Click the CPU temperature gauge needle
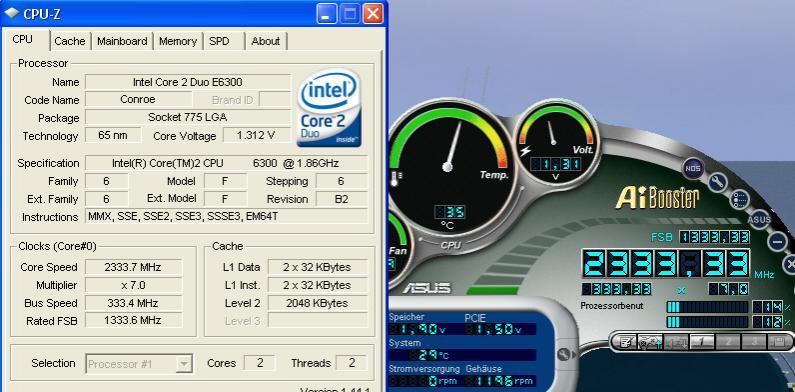 tap(454, 145)
